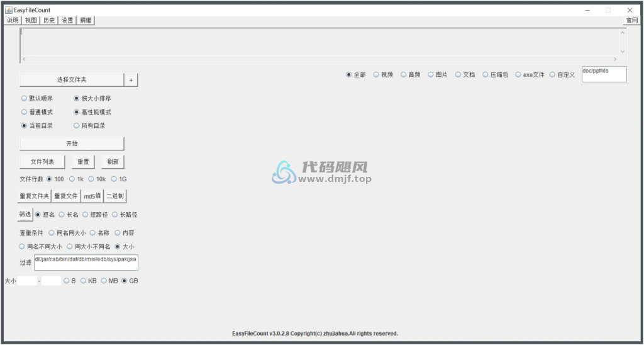The height and width of the screenshot is (345, 644).
Task: Click the 重置 button
Action: pos(84,162)
